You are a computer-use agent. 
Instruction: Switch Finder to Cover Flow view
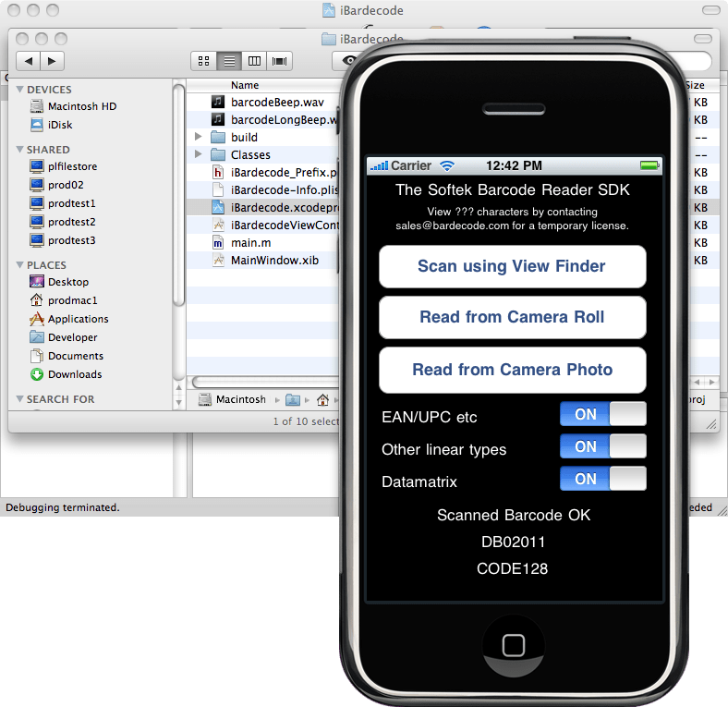[280, 61]
